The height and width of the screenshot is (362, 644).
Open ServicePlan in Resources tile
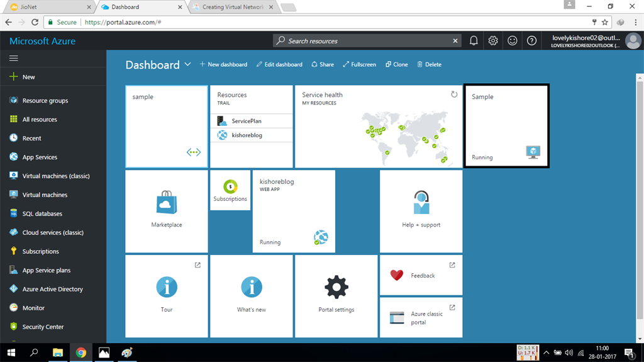[x=252, y=121]
